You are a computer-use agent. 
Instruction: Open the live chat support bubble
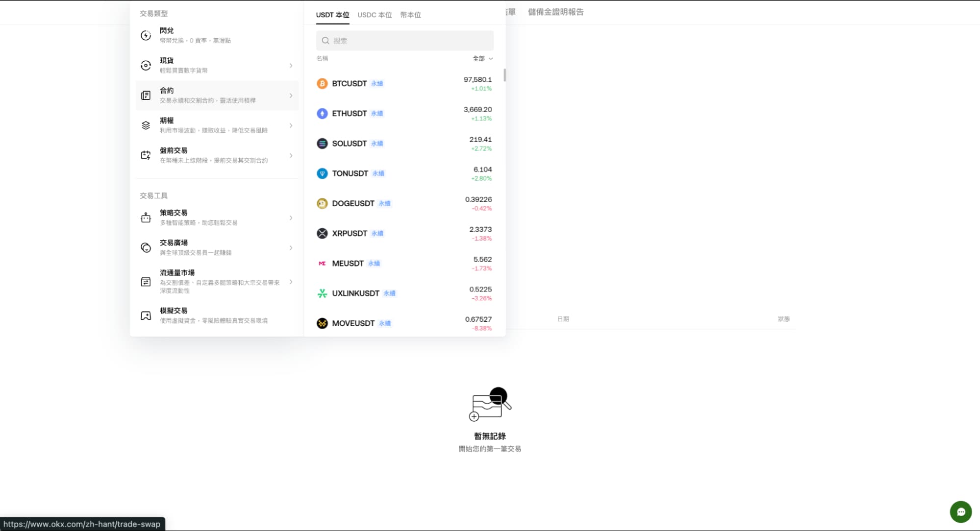tap(960, 512)
